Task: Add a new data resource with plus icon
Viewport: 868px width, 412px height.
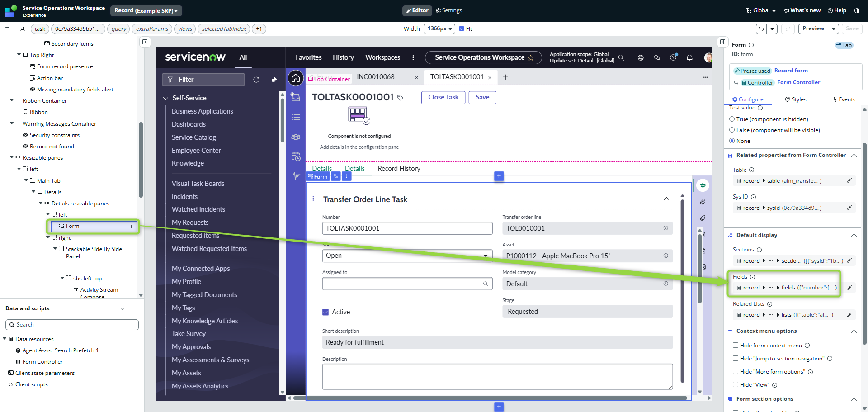Action: point(133,308)
